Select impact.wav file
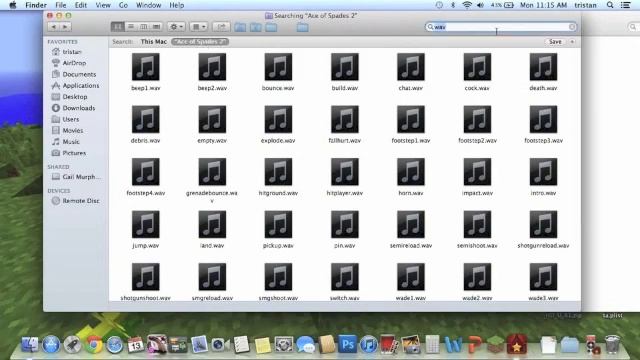This screenshot has height=360, width=640. click(x=477, y=172)
